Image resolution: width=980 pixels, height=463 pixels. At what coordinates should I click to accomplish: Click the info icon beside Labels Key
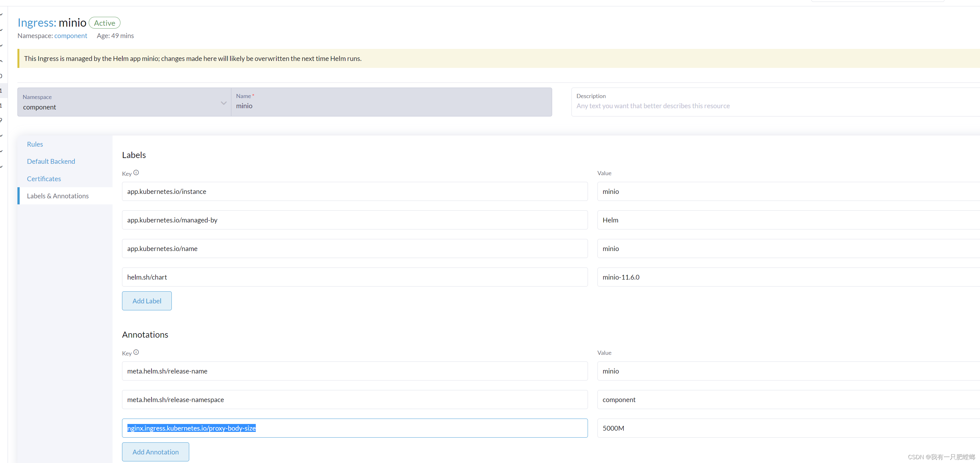click(136, 173)
